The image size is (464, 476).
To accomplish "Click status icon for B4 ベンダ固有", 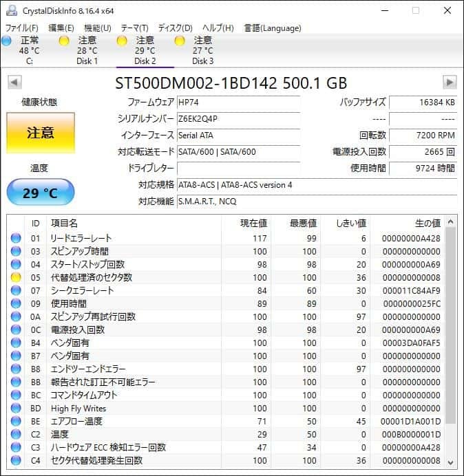I will point(16,343).
